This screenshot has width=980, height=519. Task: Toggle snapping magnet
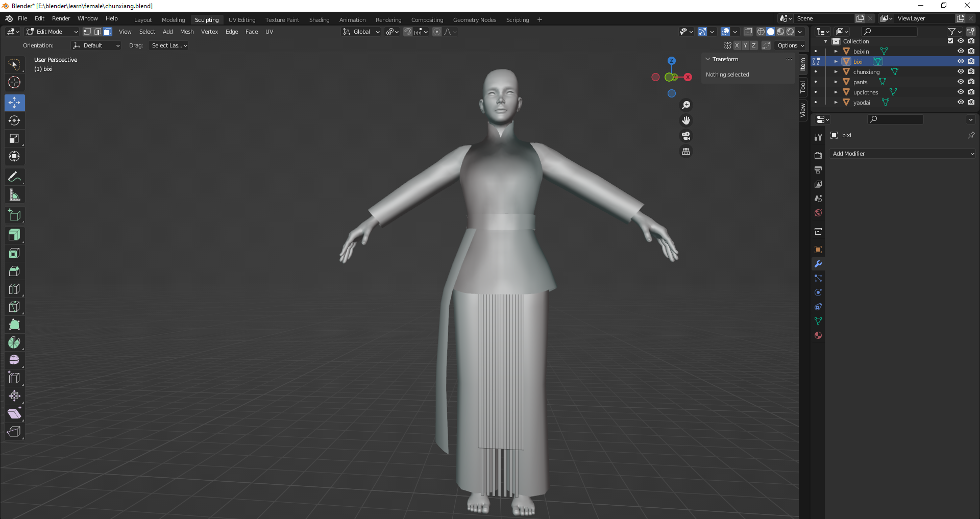(x=407, y=32)
